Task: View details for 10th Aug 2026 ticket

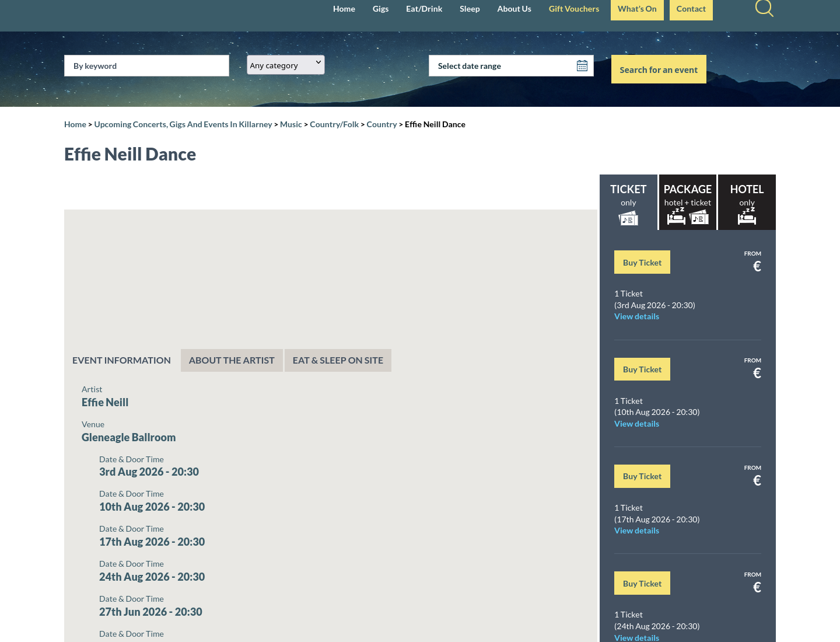Action: 636,424
